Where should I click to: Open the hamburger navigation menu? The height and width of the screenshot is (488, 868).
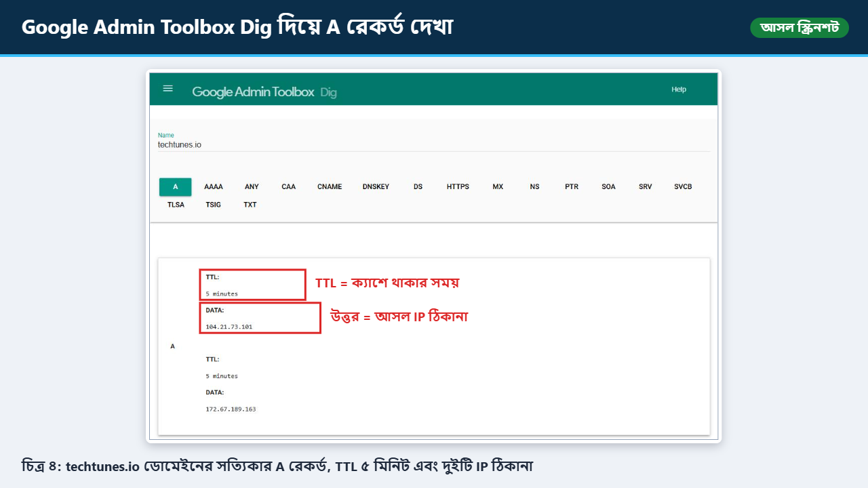point(168,89)
